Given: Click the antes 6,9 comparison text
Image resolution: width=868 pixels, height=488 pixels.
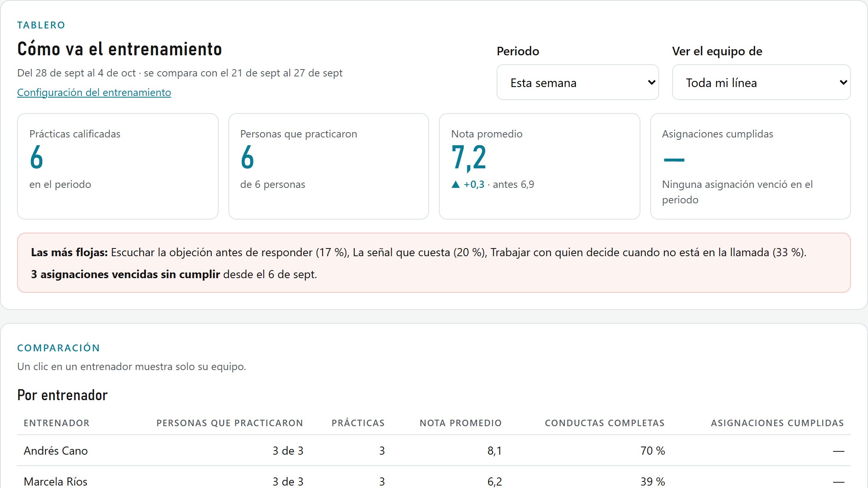Looking at the screenshot, I should 513,185.
